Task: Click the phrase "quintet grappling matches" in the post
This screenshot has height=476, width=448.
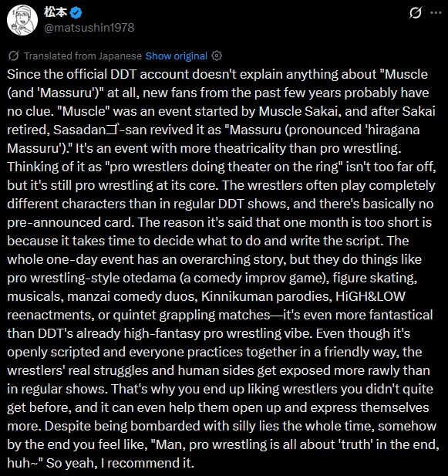Action: point(191,315)
